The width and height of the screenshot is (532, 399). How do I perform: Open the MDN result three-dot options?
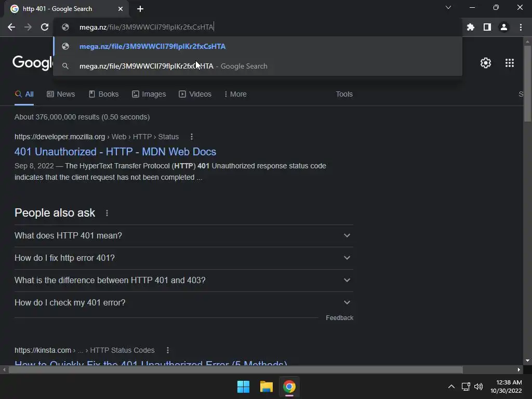point(192,137)
